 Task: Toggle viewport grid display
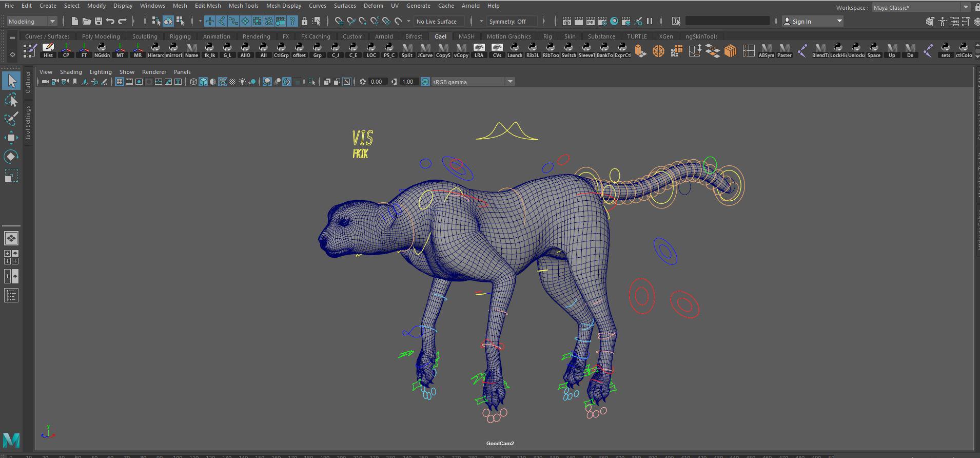pyautogui.click(x=120, y=82)
